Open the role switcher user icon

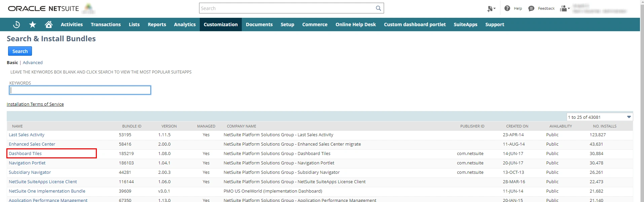[x=565, y=8]
